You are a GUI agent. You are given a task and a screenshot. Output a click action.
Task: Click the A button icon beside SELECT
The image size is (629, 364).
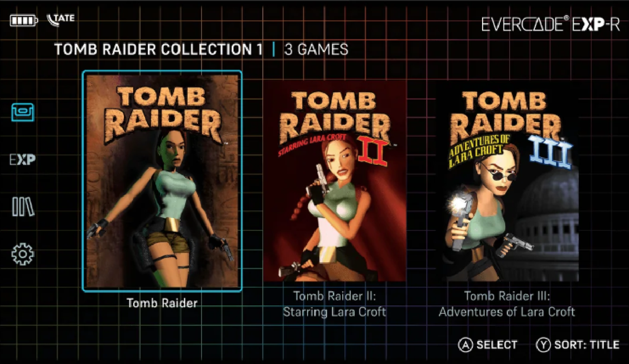[465, 345]
